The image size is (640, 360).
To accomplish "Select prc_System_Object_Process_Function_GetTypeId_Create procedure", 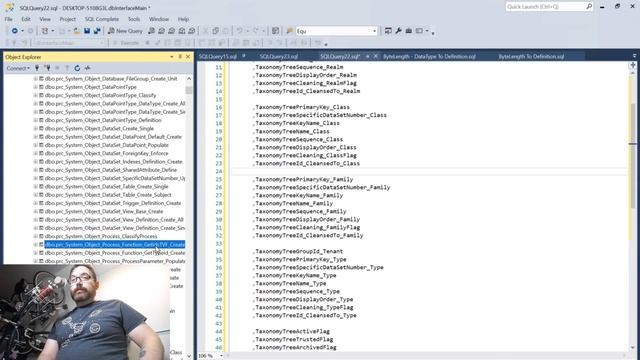I will tap(115, 253).
